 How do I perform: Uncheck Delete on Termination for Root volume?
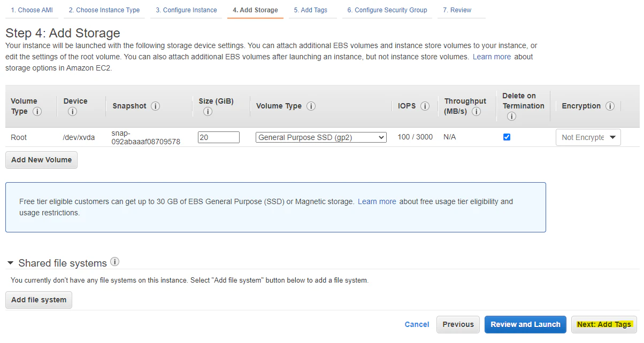click(507, 137)
